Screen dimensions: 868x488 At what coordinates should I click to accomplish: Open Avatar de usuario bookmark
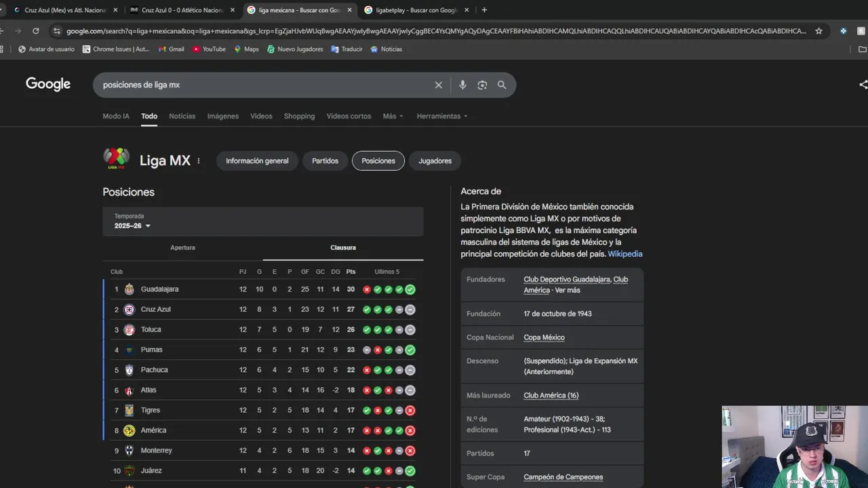coord(46,49)
